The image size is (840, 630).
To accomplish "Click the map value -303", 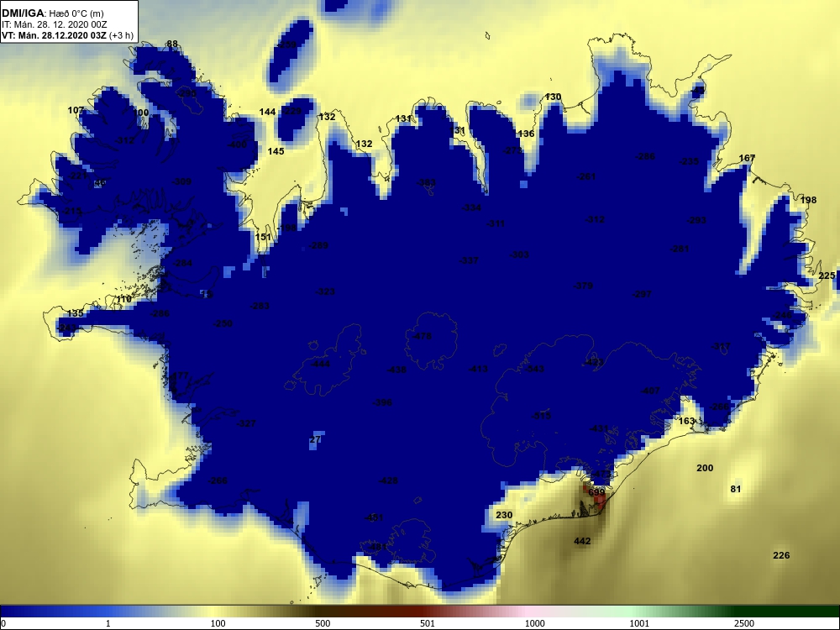I will pyautogui.click(x=519, y=255).
